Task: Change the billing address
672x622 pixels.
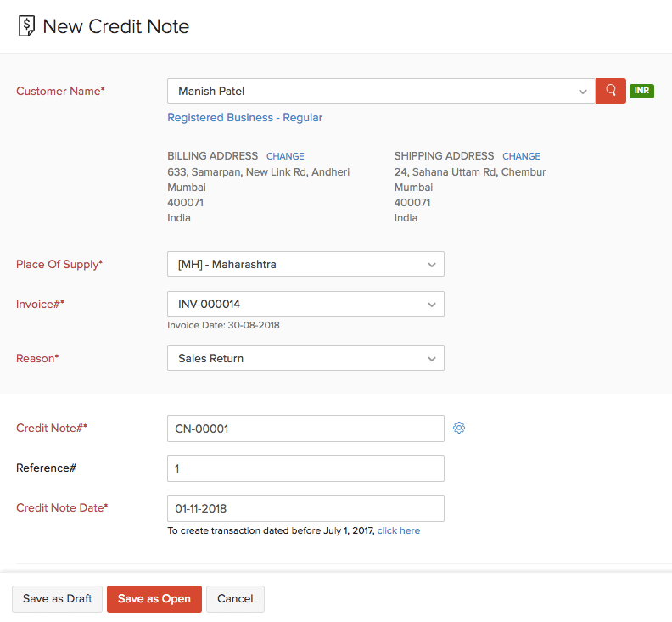Action: pos(285,156)
